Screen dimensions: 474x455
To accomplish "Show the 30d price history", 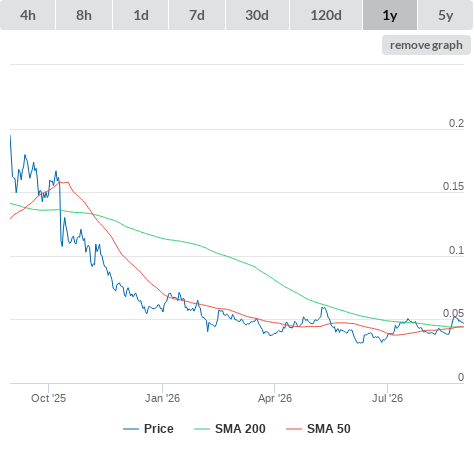I will [x=257, y=15].
